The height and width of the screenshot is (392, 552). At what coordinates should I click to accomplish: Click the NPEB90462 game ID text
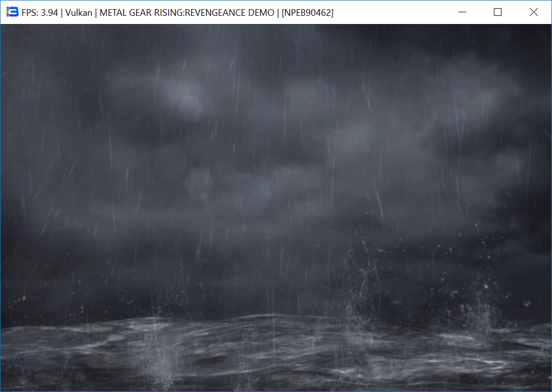point(308,13)
